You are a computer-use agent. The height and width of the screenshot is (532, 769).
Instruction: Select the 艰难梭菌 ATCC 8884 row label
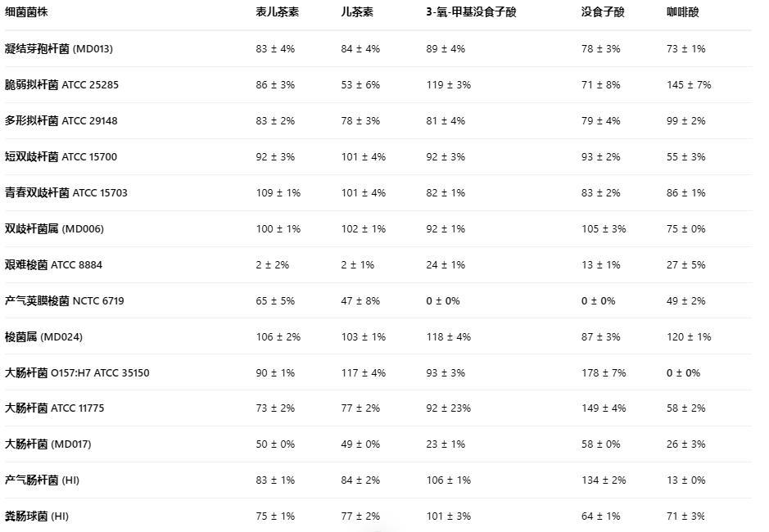53,265
